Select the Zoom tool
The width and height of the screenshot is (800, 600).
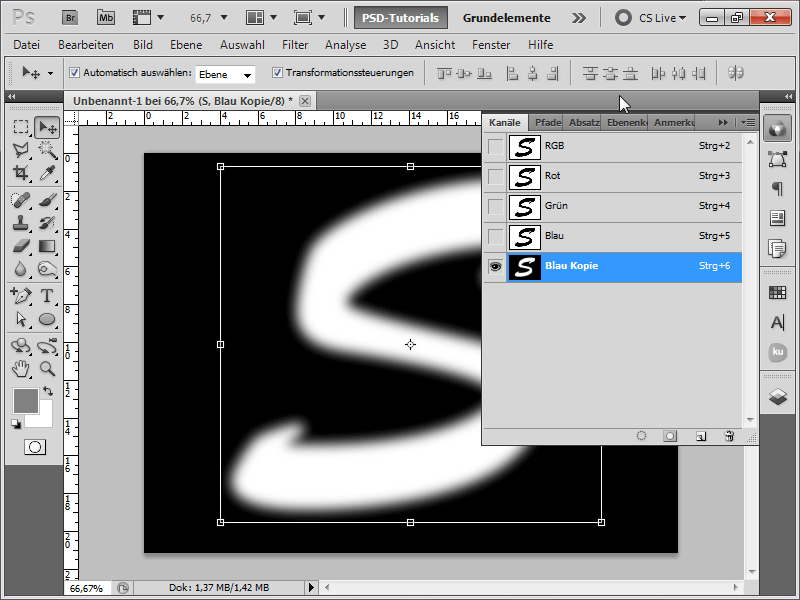point(47,369)
